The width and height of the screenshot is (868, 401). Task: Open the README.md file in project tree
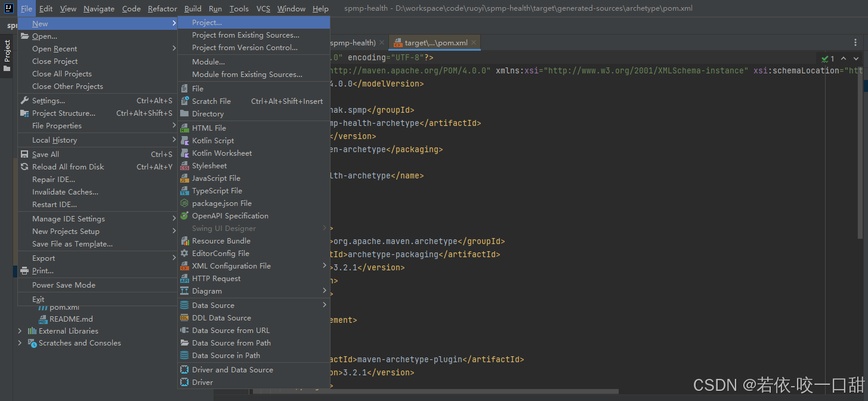(70, 319)
